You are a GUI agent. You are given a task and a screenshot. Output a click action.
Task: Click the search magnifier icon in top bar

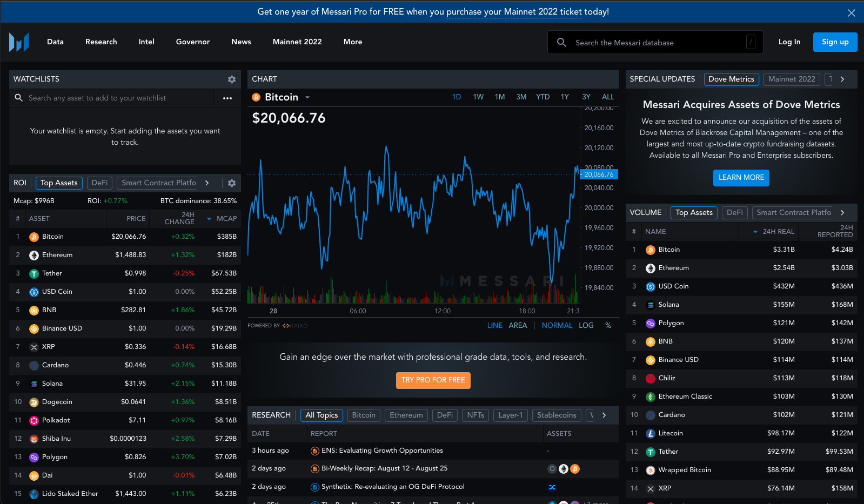561,42
